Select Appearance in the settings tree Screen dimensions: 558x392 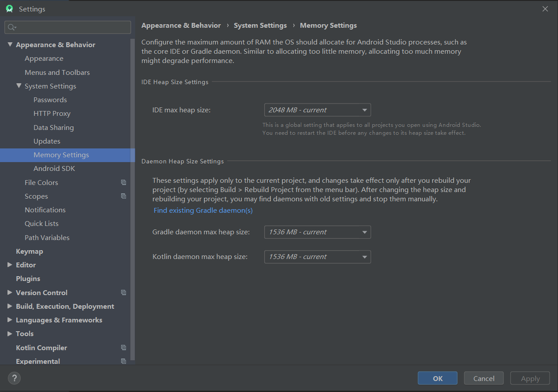[44, 59]
